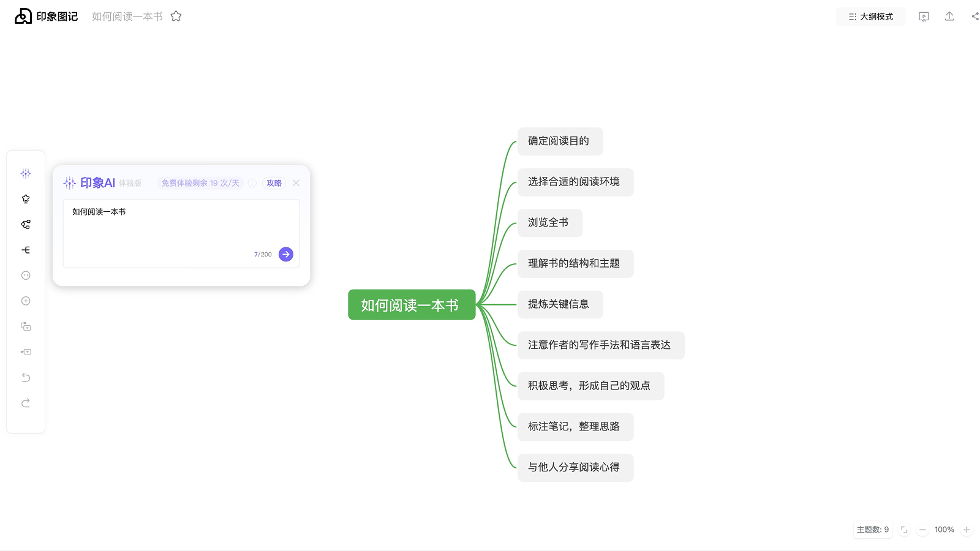Image resolution: width=980 pixels, height=551 pixels.
Task: Send the AI prompt with the arrow button
Action: 285,254
